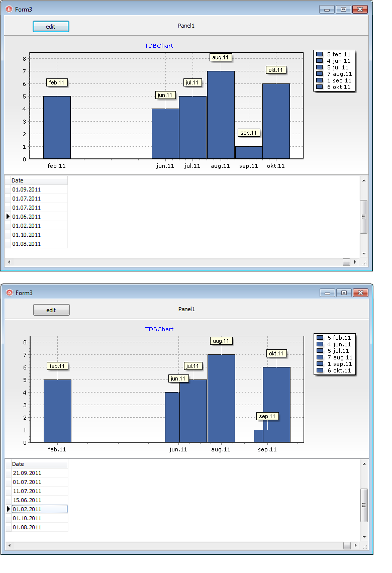The height and width of the screenshot is (573, 392).
Task: Click the '7 aug.11' legend entry in the upper window
Action: point(334,74)
